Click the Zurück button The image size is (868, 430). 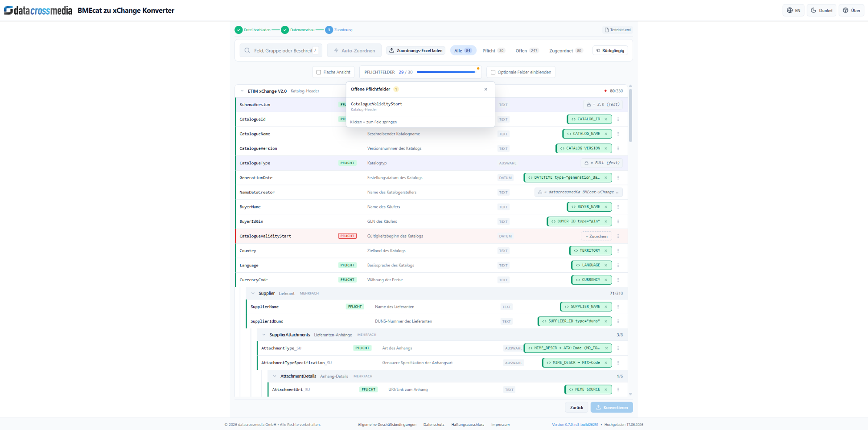pyautogui.click(x=576, y=407)
